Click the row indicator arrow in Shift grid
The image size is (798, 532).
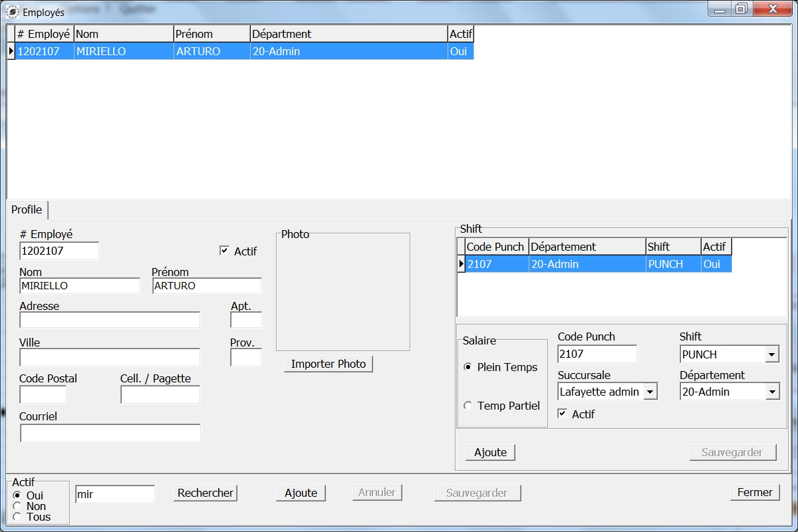[x=461, y=264]
